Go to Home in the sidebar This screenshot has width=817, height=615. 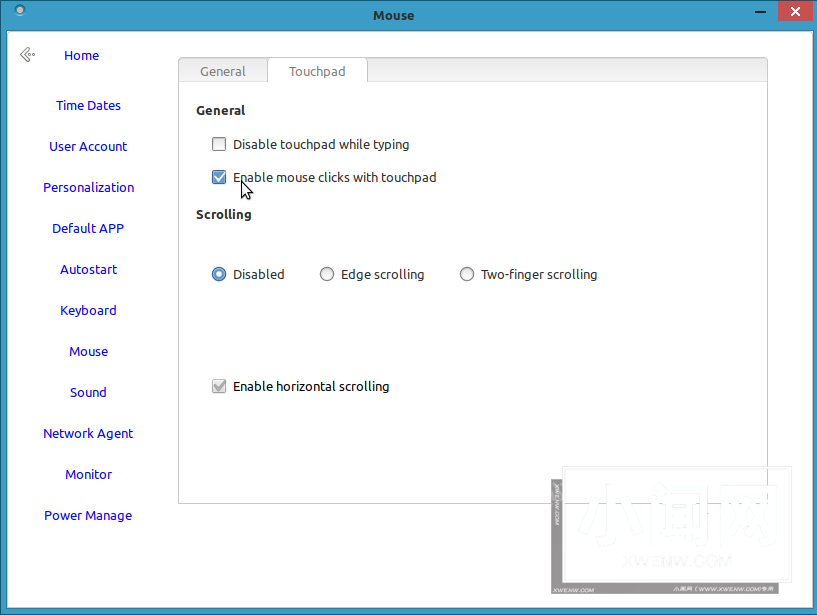click(81, 56)
